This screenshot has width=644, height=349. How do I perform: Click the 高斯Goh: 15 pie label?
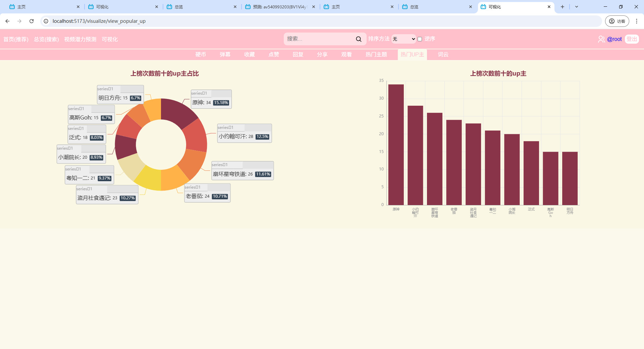pyautogui.click(x=91, y=114)
